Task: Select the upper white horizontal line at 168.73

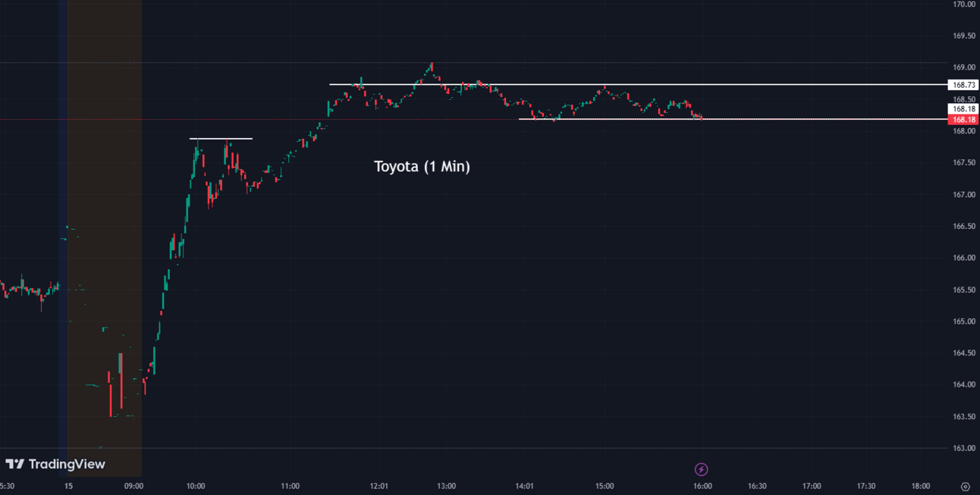Action: pos(639,84)
